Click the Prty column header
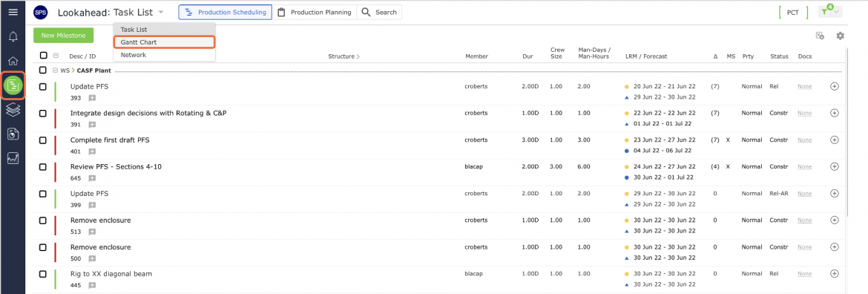The width and height of the screenshot is (868, 294). [x=748, y=56]
